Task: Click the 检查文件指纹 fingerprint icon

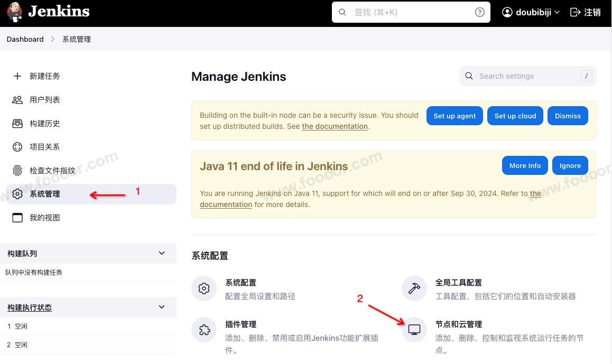Action: 17,171
